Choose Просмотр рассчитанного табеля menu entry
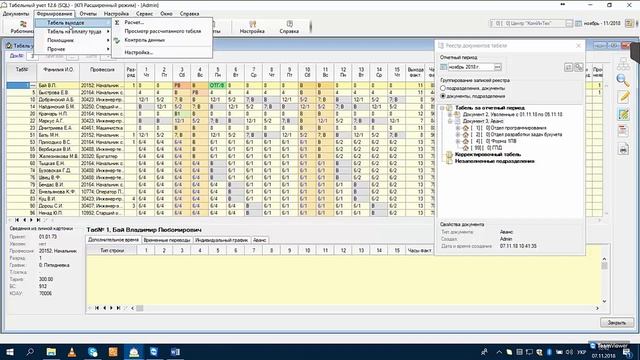This screenshot has width=640, height=360. pos(162,31)
